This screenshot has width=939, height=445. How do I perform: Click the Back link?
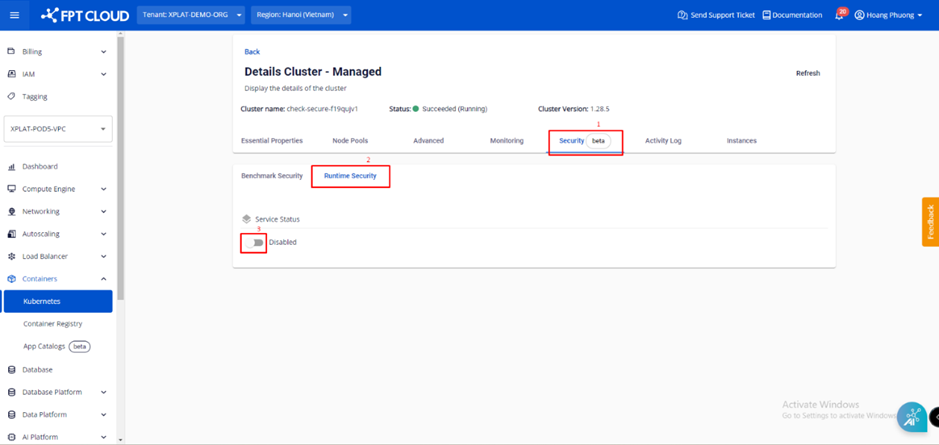[x=252, y=52]
